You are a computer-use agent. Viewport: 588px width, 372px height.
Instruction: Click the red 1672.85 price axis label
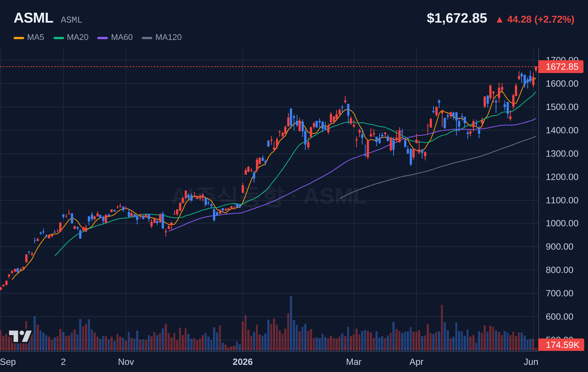(x=561, y=67)
